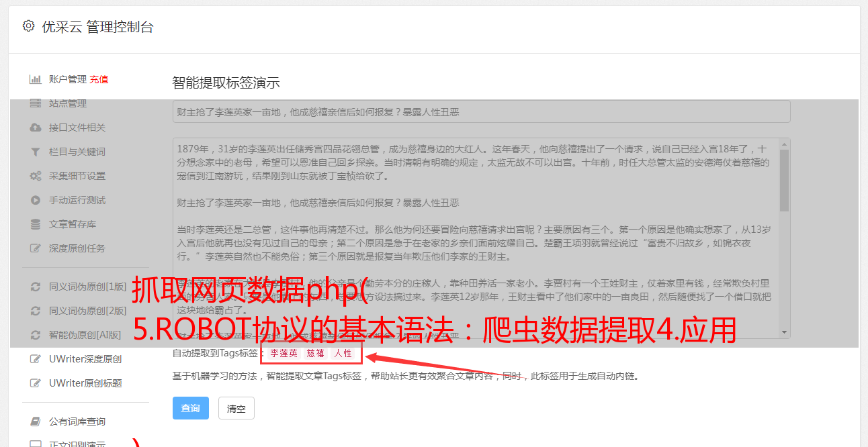Click the 李莲英 extracted tag
The image size is (868, 447).
[x=284, y=353]
